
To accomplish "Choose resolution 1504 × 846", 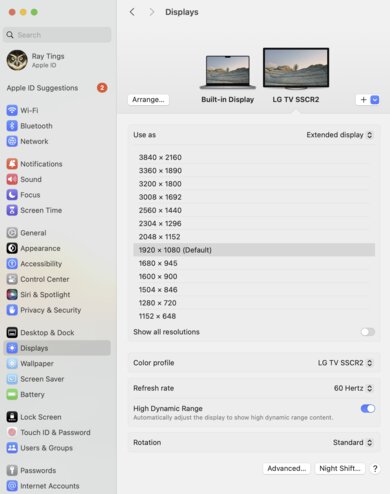I will [254, 290].
